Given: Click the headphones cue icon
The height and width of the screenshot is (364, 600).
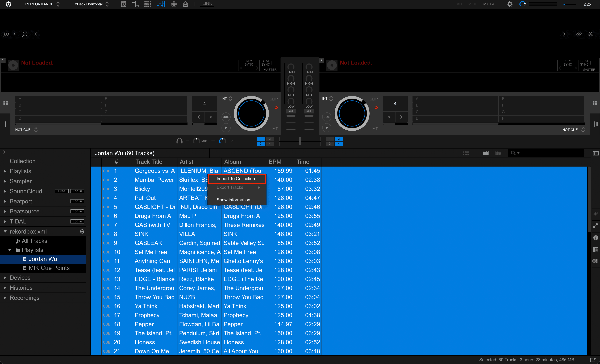Looking at the screenshot, I should (x=180, y=141).
